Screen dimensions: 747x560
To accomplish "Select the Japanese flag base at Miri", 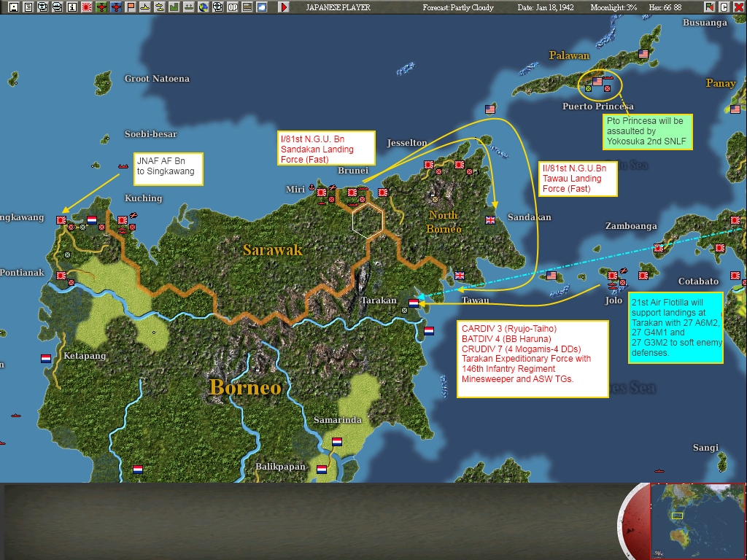I will [x=322, y=192].
